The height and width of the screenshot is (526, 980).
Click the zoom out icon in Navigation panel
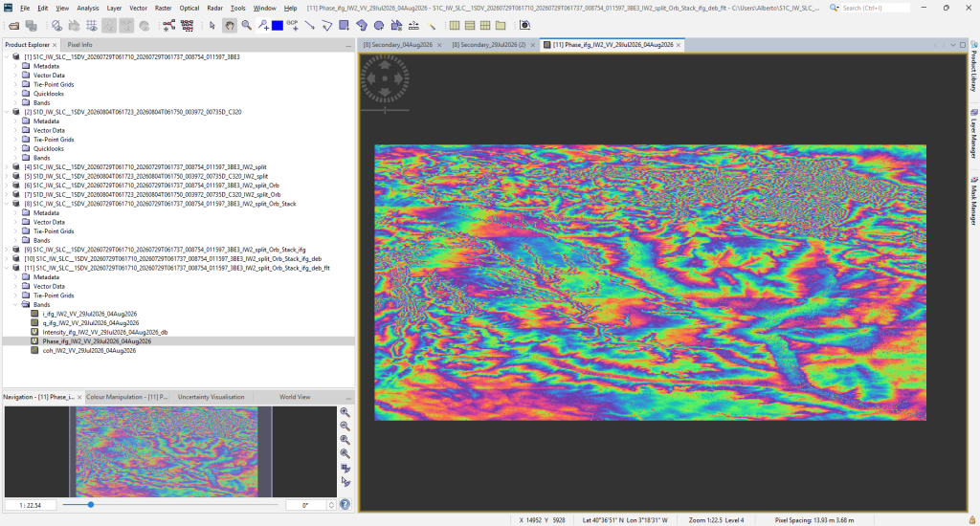pyautogui.click(x=345, y=426)
